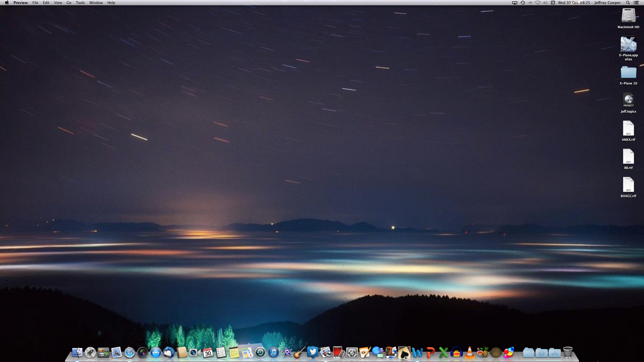Launch BioShock from the Dock
This screenshot has height=362, width=644.
(496, 352)
